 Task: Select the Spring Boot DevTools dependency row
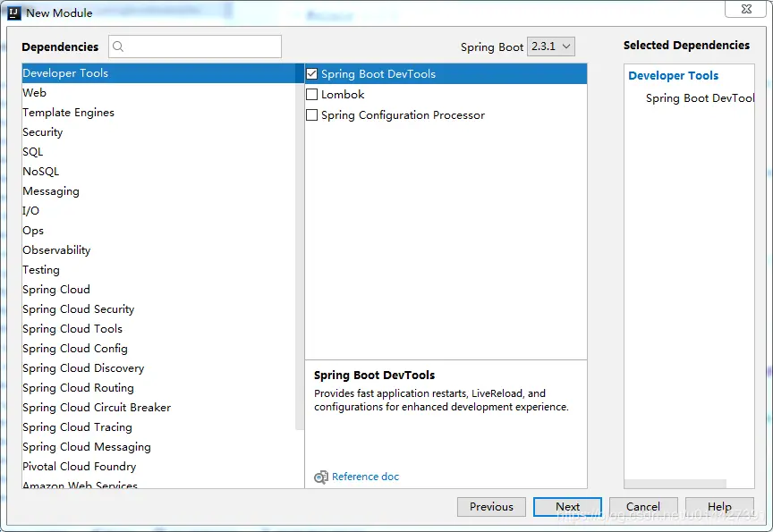pyautogui.click(x=446, y=74)
